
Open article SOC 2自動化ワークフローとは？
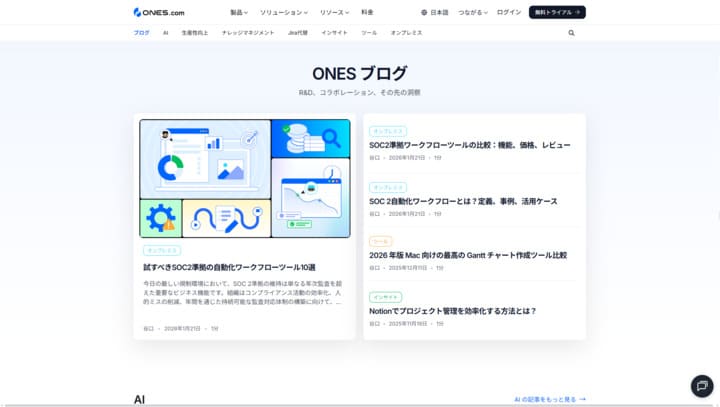pos(463,201)
